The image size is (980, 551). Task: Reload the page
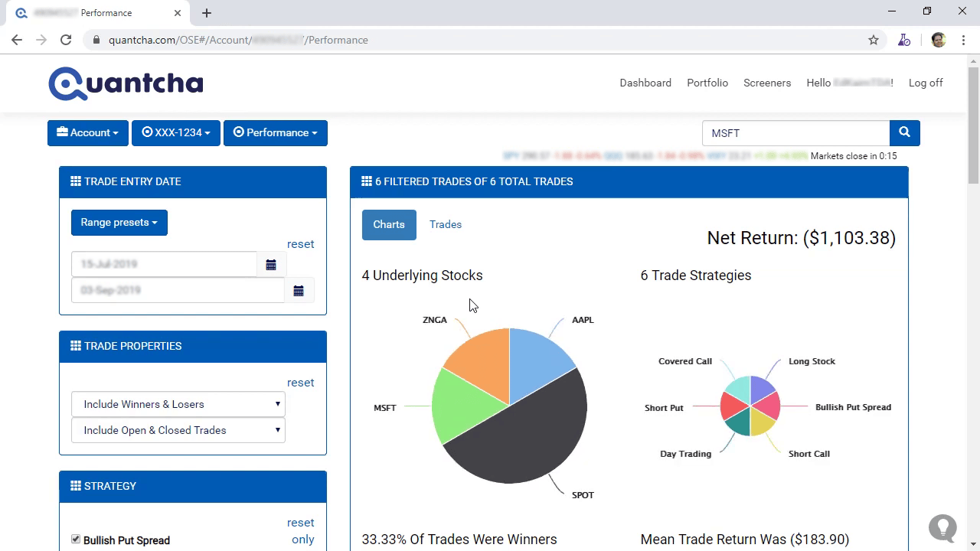[66, 40]
